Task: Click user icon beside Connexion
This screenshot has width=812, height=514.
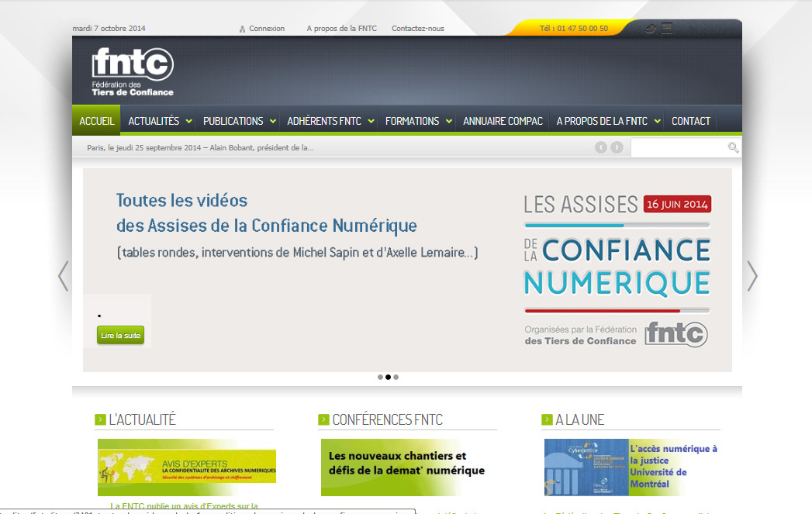Action: coord(242,29)
